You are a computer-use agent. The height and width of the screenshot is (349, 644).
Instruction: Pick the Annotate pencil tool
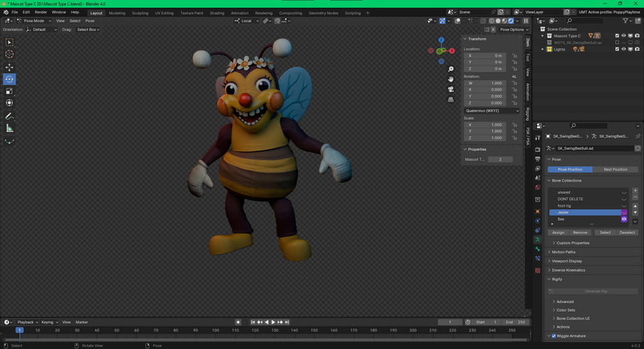10,116
